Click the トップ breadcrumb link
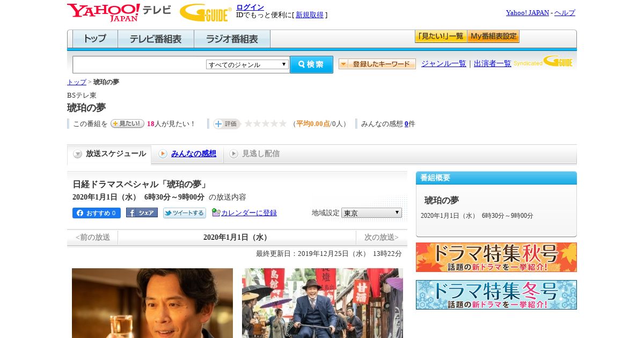The height and width of the screenshot is (338, 644). (x=77, y=82)
